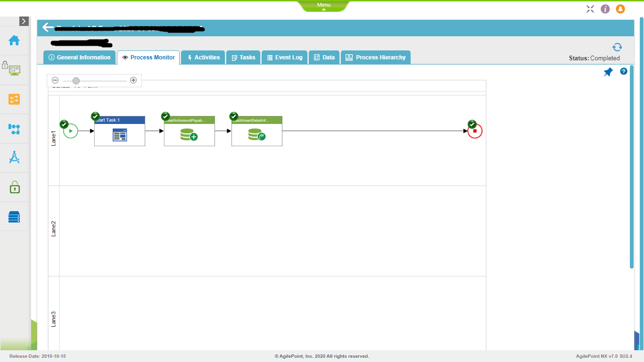Expand the left sidebar with arrow
The width and height of the screenshot is (644, 362).
tap(24, 21)
